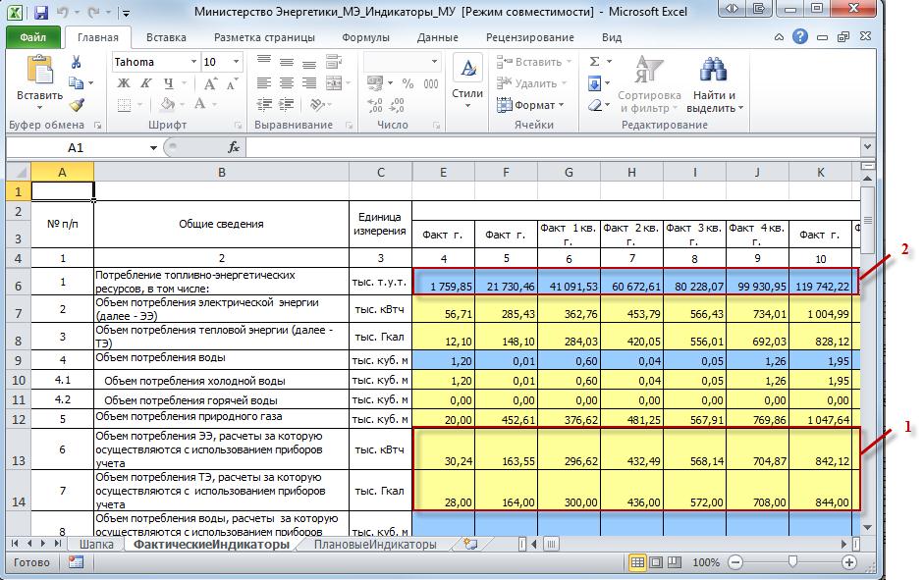This screenshot has width=924, height=580.
Task: Switch to the Вставка tab
Action: click(166, 37)
